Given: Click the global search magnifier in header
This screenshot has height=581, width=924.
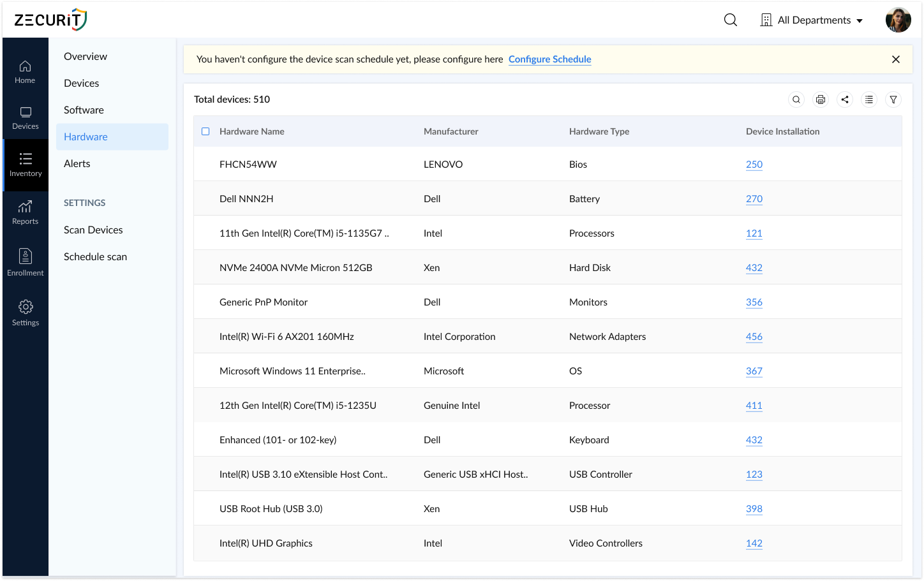Looking at the screenshot, I should tap(731, 20).
